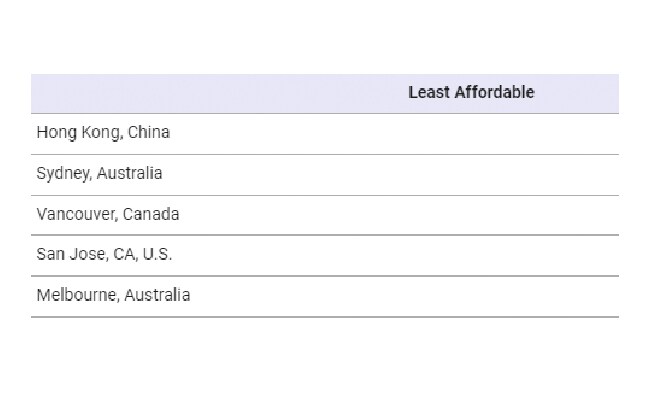Image resolution: width=650 pixels, height=400 pixels.
Task: Click "U.S." in the San Jose row
Action: click(x=157, y=254)
